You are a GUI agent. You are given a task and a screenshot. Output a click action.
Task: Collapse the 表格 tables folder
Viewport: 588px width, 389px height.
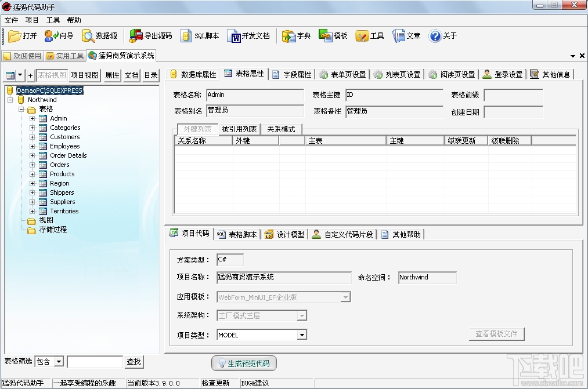pos(21,110)
